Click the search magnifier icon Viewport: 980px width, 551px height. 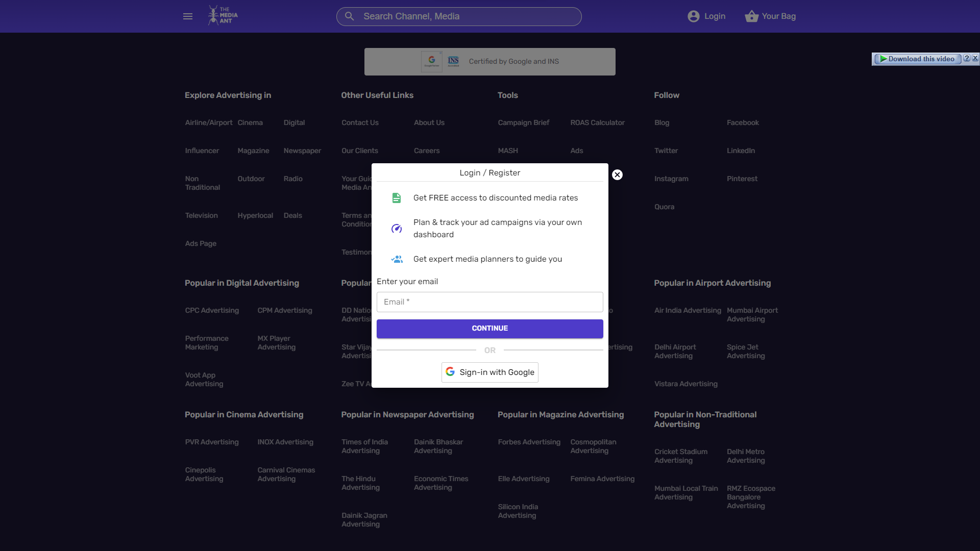349,16
